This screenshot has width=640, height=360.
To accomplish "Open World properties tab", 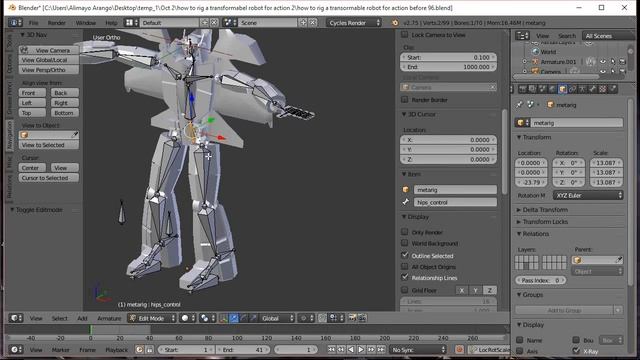I will point(552,89).
